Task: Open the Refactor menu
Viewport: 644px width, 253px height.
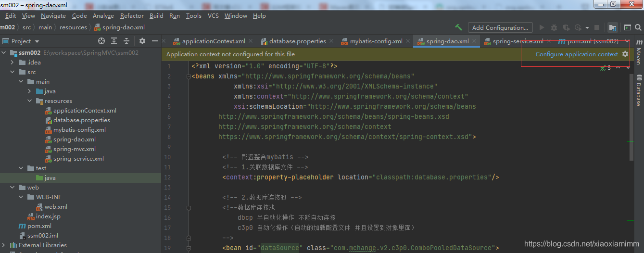Action: click(x=132, y=16)
